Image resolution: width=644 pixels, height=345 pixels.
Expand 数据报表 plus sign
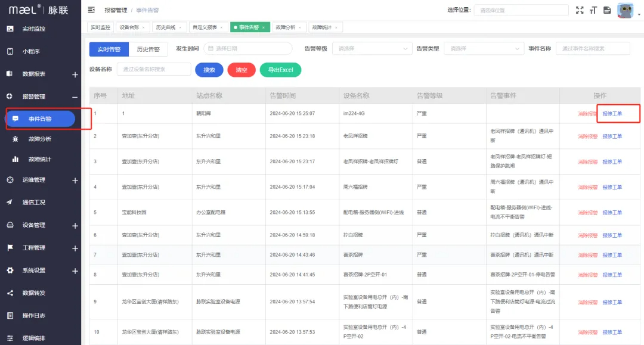[75, 74]
